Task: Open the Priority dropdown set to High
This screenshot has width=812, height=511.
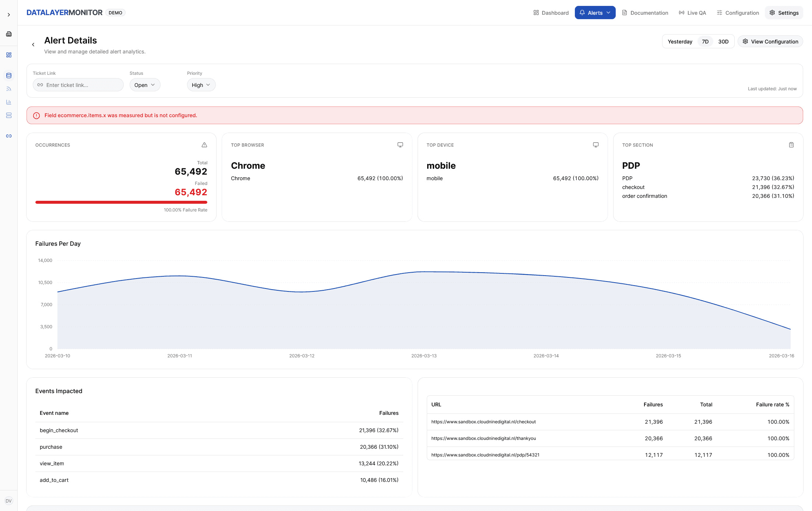Action: click(201, 85)
